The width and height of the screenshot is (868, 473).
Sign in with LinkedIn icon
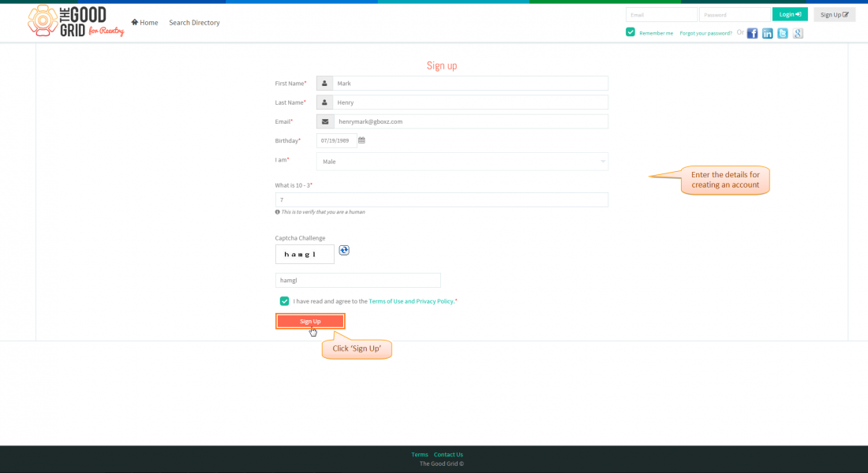pos(767,33)
